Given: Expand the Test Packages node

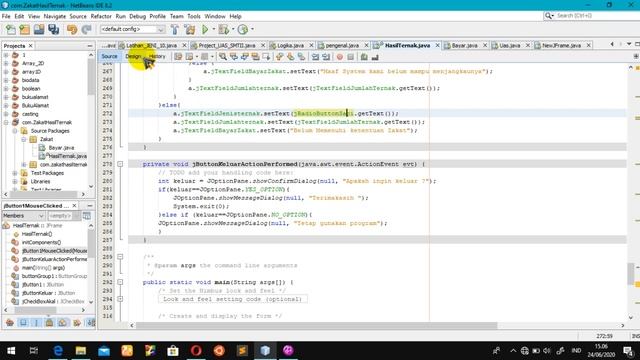Looking at the screenshot, I should (15, 173).
